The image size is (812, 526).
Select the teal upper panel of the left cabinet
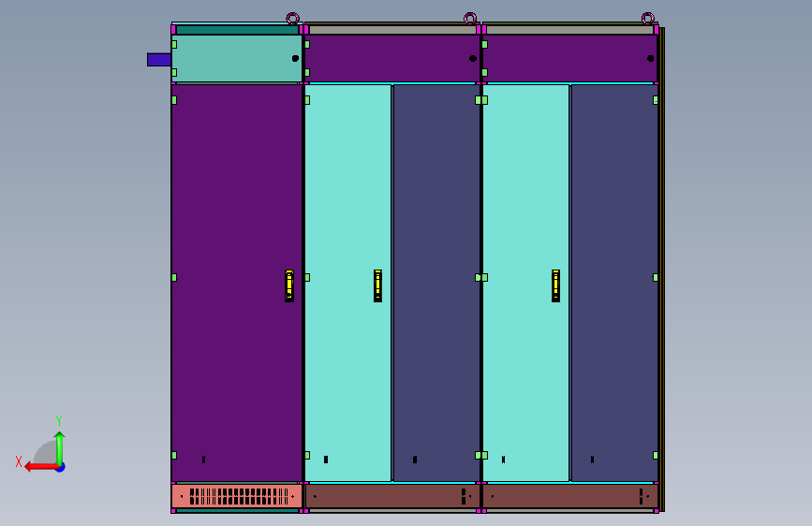(237, 58)
